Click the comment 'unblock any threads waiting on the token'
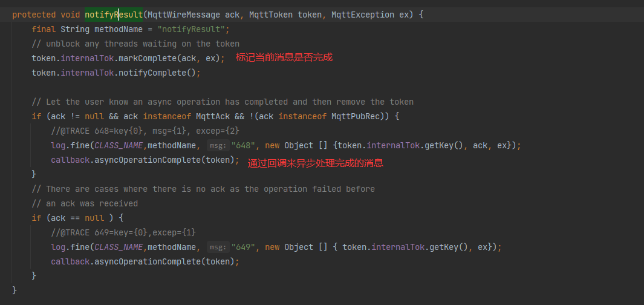 click(135, 44)
